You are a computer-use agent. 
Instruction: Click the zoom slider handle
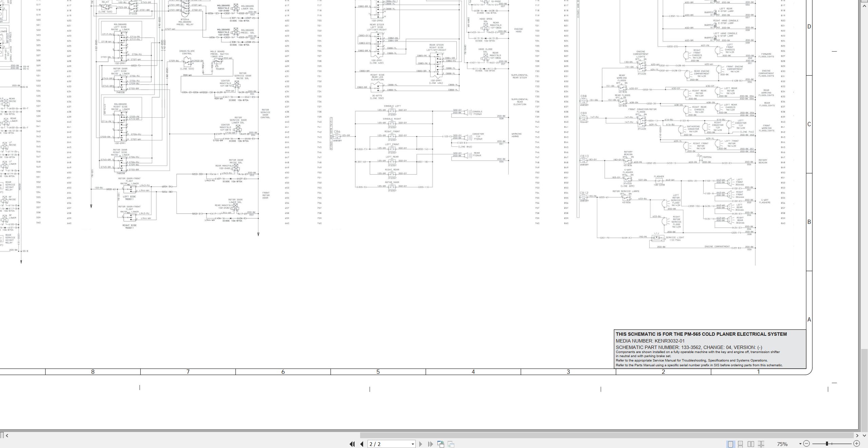(827, 444)
